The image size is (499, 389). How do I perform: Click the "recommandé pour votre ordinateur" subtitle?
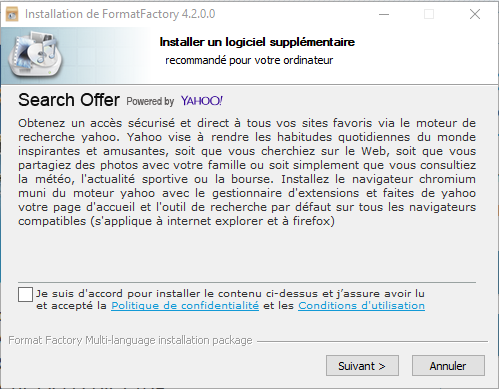point(249,60)
